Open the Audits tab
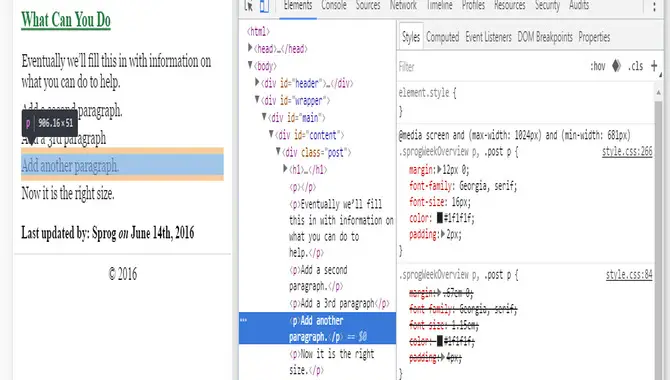 pos(579,6)
